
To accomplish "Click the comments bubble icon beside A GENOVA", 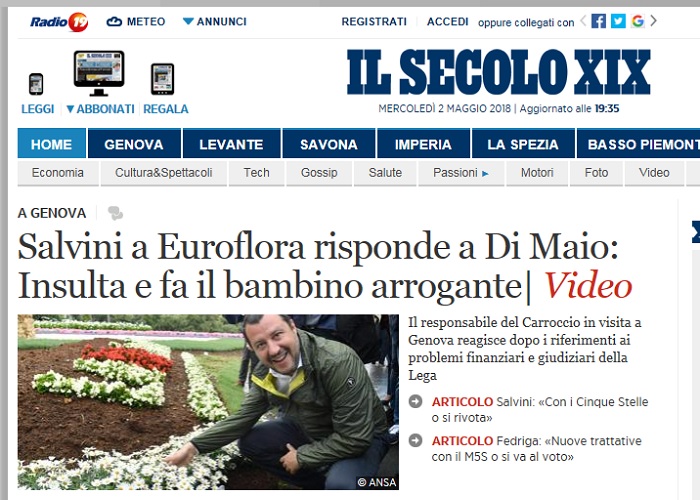I will 115,213.
